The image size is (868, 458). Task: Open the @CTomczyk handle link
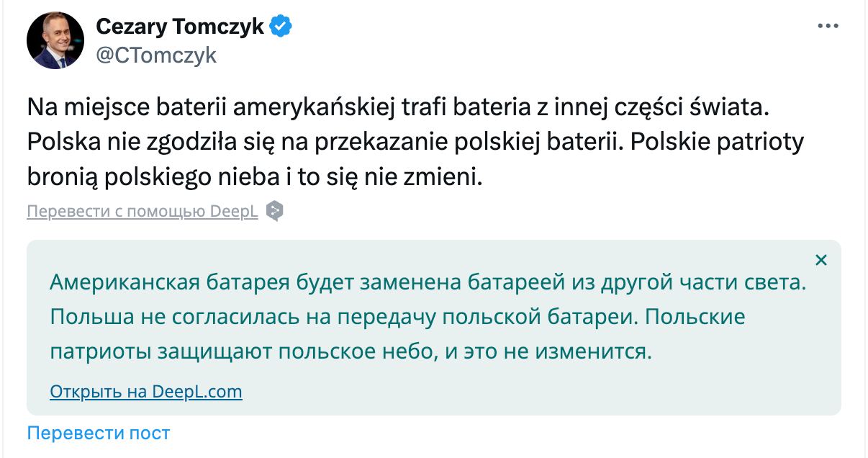click(155, 55)
